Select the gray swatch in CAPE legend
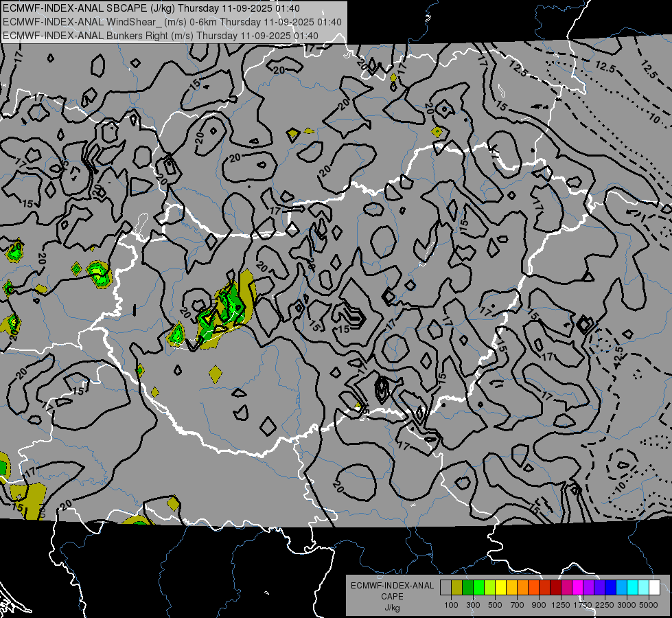The height and width of the screenshot is (618, 672). 445,588
